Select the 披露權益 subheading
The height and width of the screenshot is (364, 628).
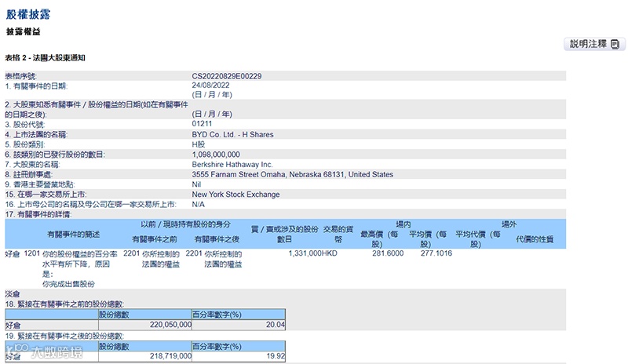pos(24,31)
